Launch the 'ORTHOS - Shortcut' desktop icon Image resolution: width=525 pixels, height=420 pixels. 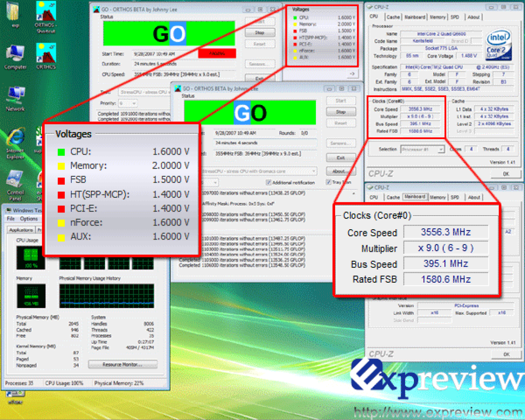pyautogui.click(x=46, y=17)
